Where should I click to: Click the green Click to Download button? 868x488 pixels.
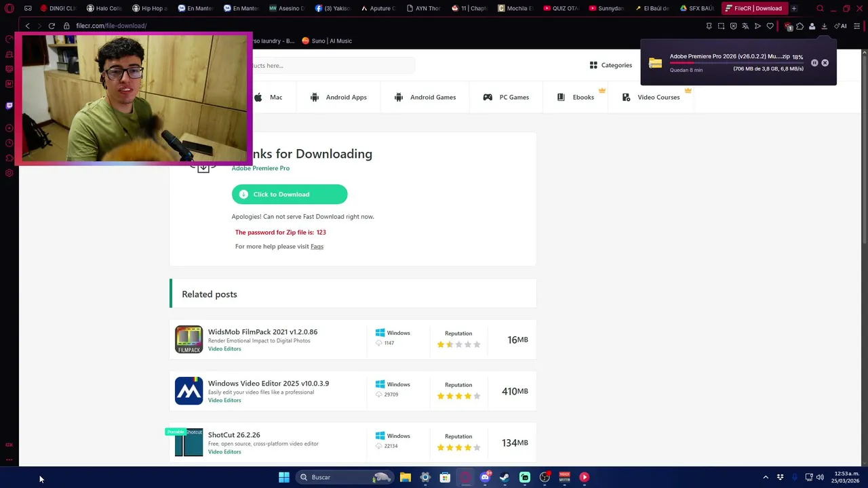[x=290, y=195]
